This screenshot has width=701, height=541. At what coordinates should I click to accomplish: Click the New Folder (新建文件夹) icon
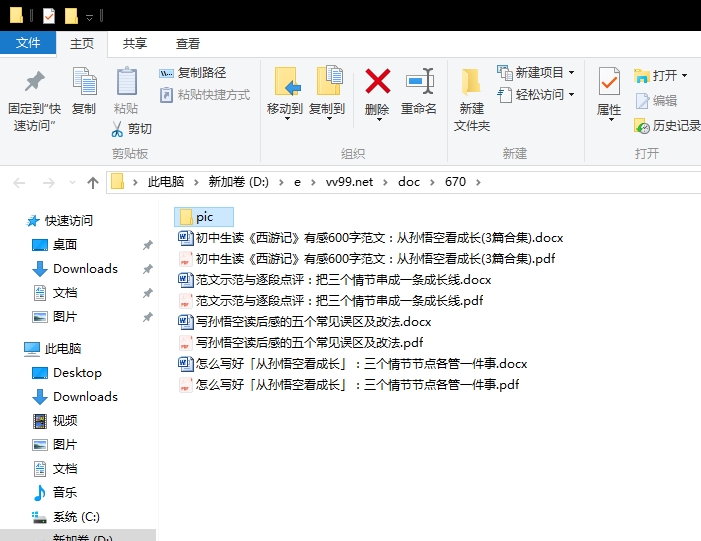click(x=471, y=82)
